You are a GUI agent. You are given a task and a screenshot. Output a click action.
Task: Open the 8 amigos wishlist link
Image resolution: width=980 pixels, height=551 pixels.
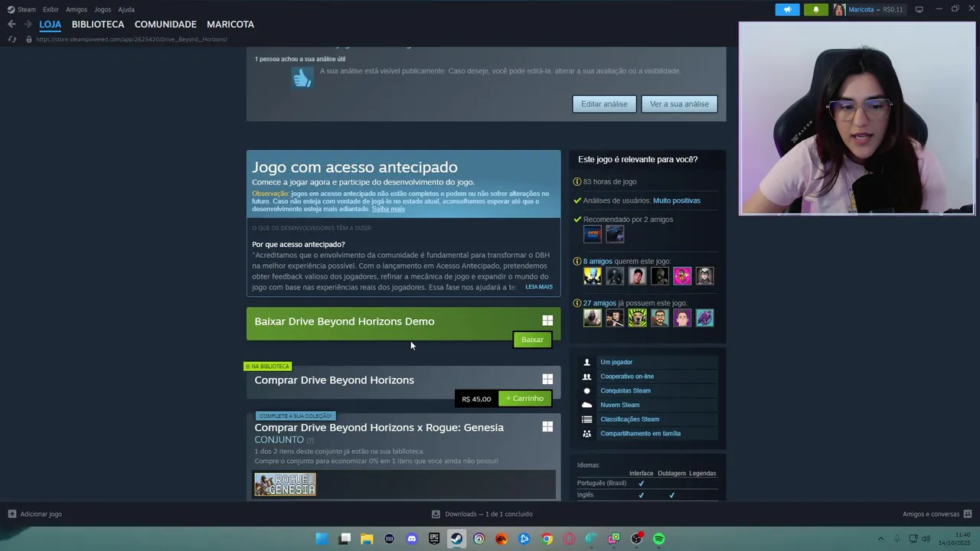[598, 261]
